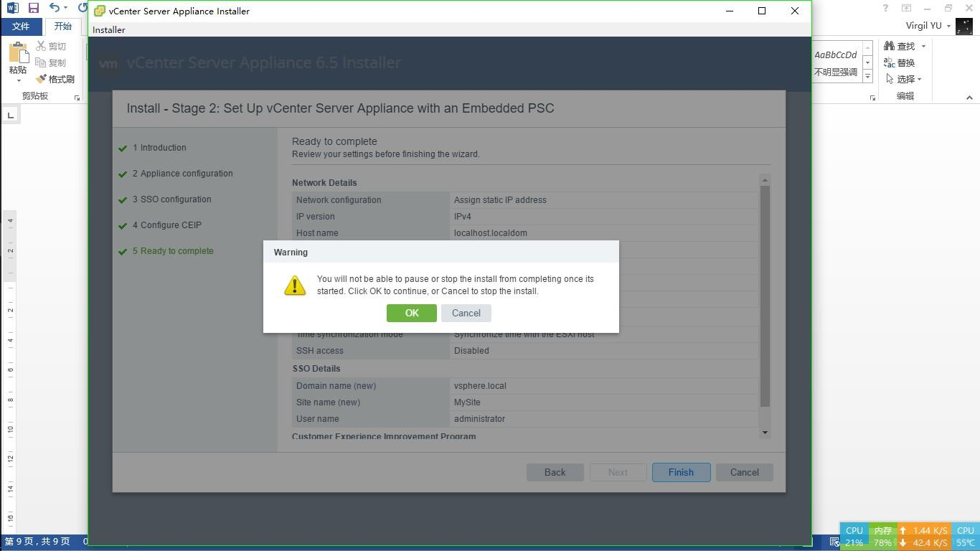The image size is (980, 551).
Task: Click the 'administrator' user name value
Action: point(479,419)
